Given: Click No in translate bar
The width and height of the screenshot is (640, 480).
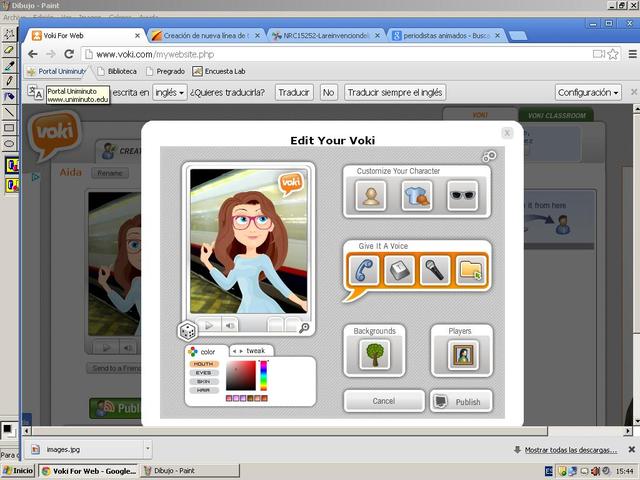Looking at the screenshot, I should (x=328, y=93).
